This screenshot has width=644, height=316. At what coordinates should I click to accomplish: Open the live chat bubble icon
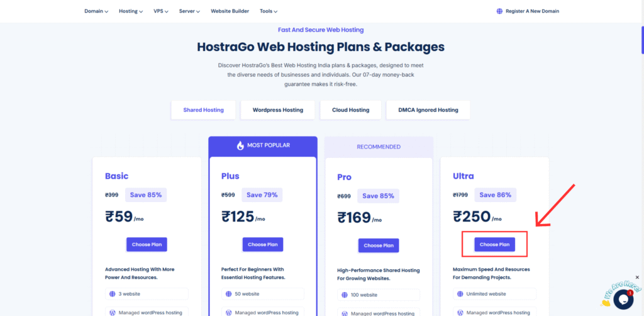pyautogui.click(x=623, y=299)
